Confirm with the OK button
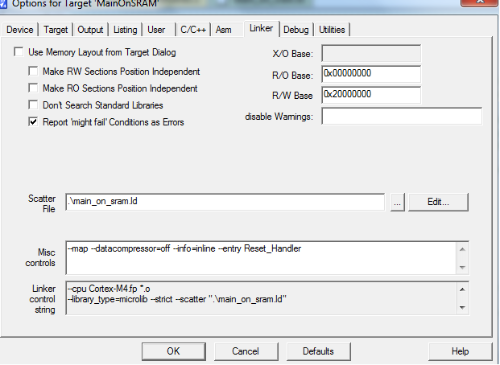 [x=173, y=351]
